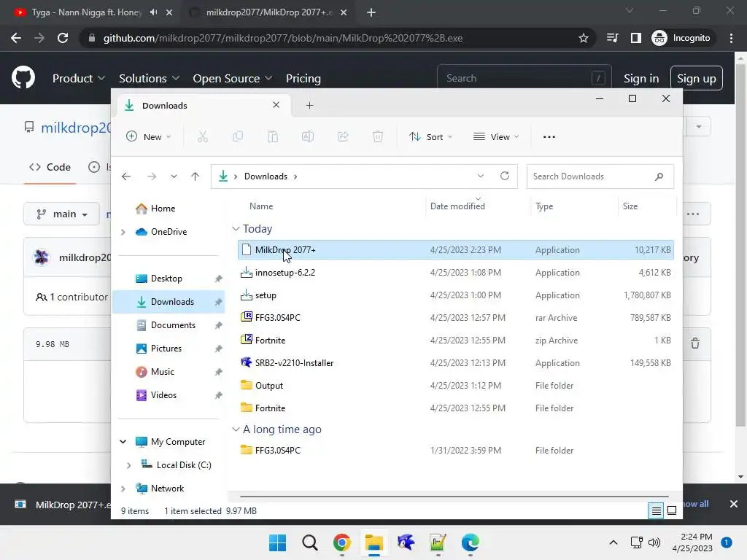
Task: Go forward in File Explorer navigation
Action: 152,176
